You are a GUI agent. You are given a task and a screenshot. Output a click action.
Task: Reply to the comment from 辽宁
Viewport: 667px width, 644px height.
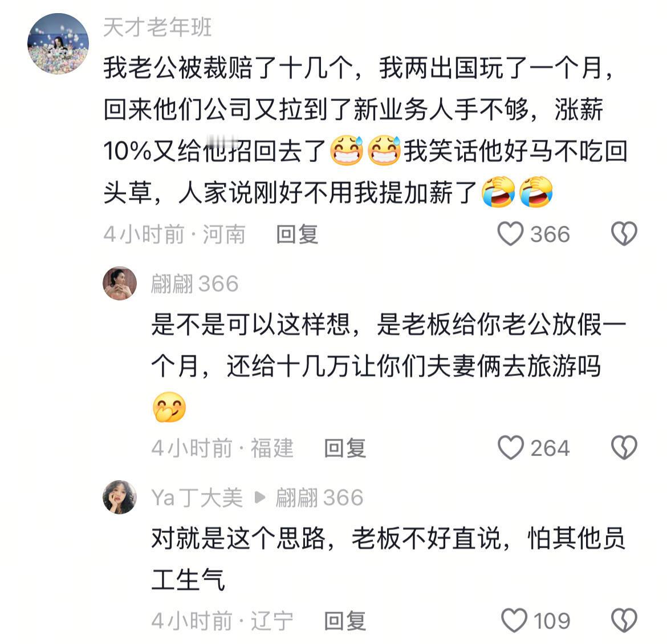click(x=345, y=621)
